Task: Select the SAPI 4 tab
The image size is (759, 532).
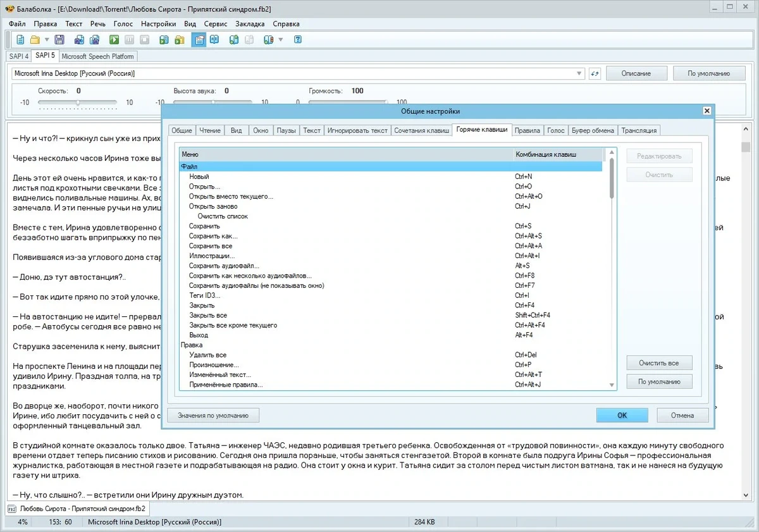Action: pyautogui.click(x=19, y=56)
